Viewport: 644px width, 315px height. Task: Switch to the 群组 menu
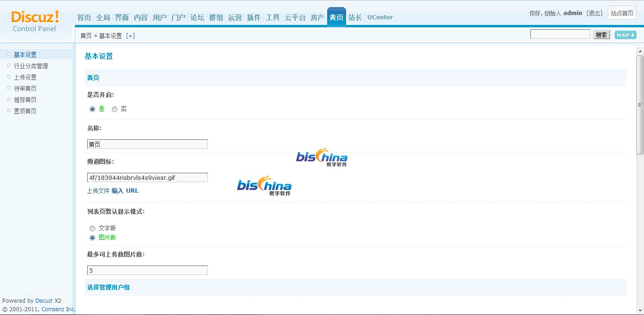pyautogui.click(x=216, y=17)
